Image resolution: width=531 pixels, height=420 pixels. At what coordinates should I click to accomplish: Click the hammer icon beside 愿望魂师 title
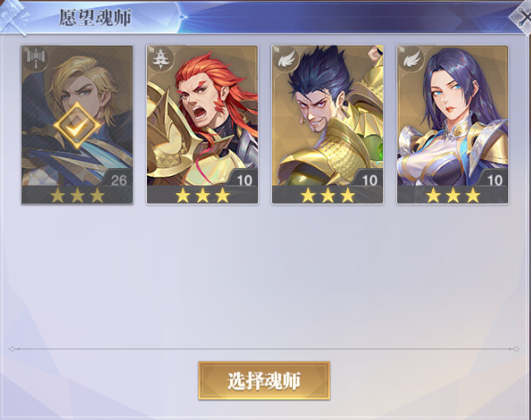(x=13, y=17)
